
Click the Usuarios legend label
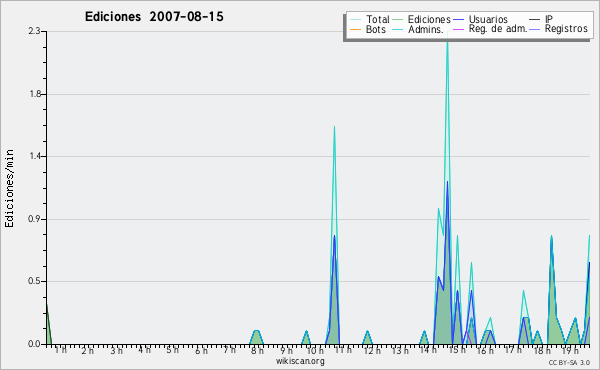pos(488,19)
